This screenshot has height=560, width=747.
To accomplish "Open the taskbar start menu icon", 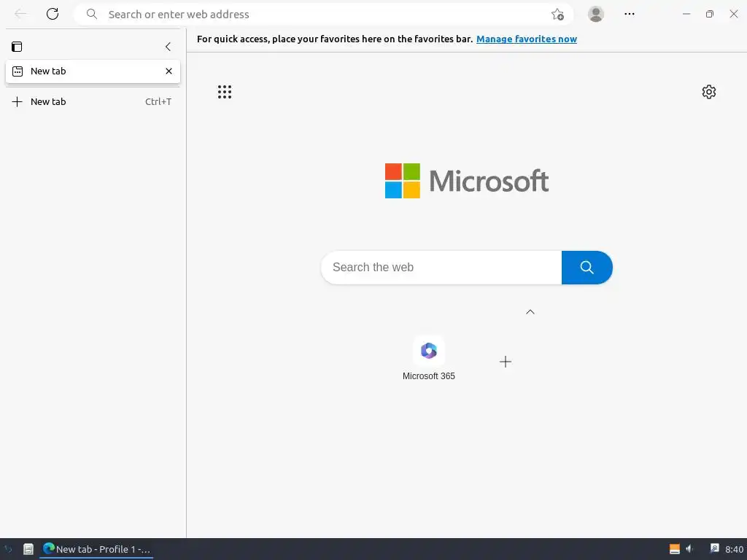I will [x=8, y=549].
